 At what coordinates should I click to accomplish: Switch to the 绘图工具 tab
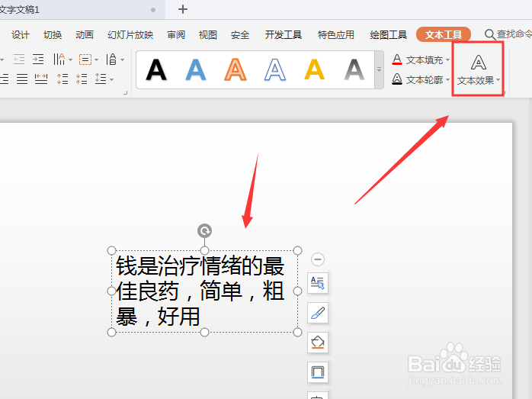388,34
